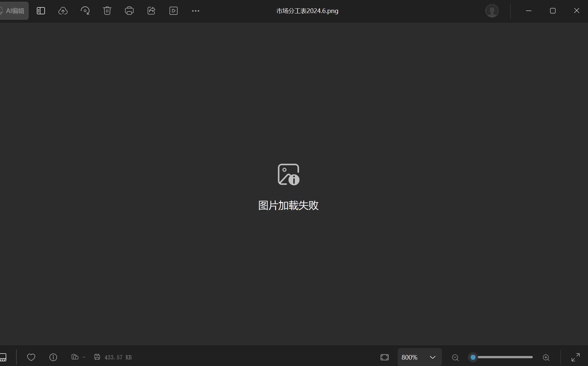Start the slideshow playback
This screenshot has width=588, height=366.
point(174,11)
